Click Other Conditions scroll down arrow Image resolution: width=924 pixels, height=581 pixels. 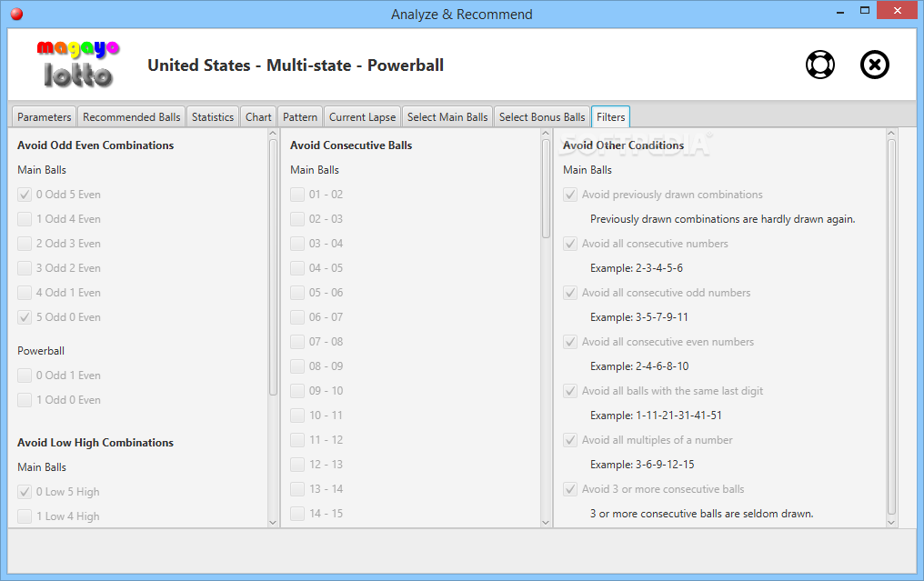(x=891, y=522)
